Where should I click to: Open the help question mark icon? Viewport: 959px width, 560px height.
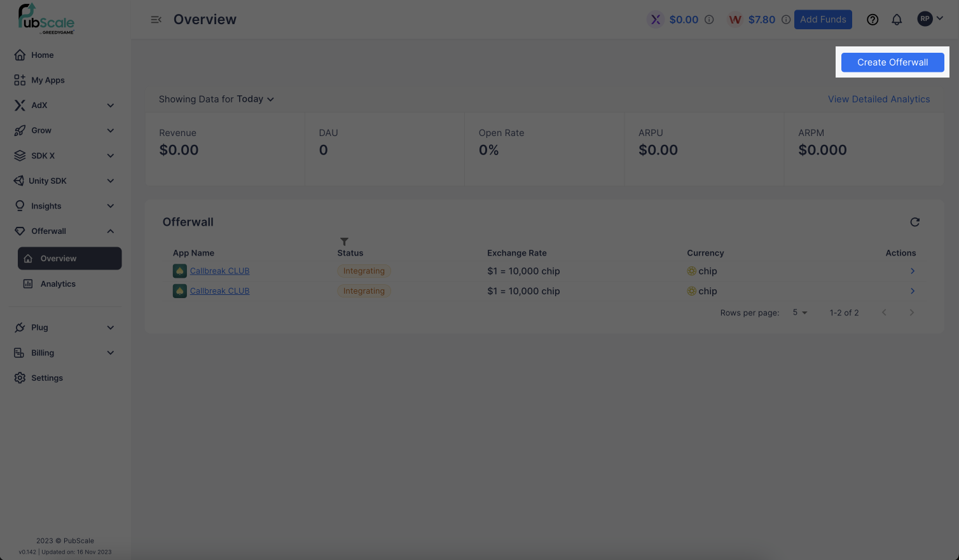[x=873, y=20]
